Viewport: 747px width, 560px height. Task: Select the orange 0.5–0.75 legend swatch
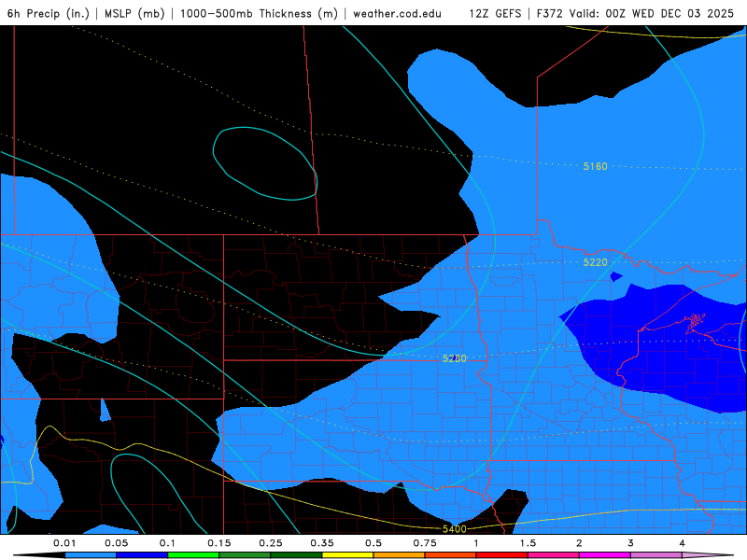[400, 555]
